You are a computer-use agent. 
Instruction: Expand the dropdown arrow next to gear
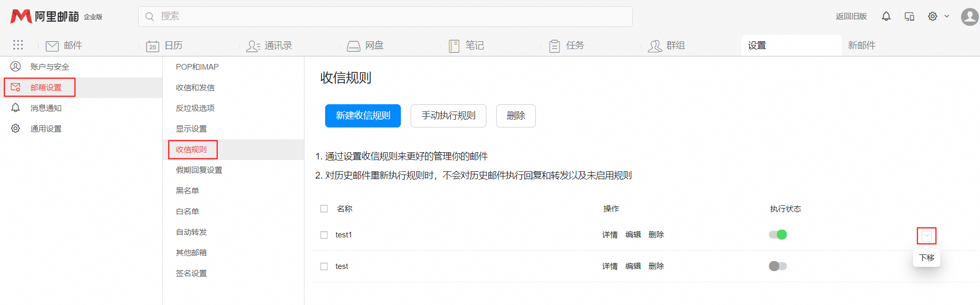[x=947, y=17]
